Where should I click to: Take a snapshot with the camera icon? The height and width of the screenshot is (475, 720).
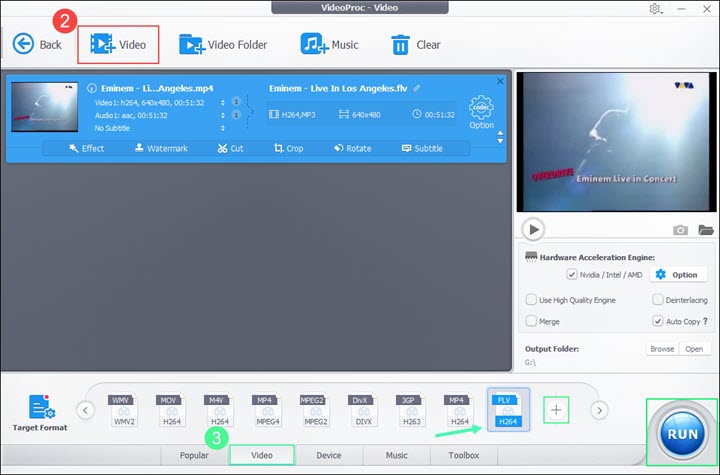[681, 230]
